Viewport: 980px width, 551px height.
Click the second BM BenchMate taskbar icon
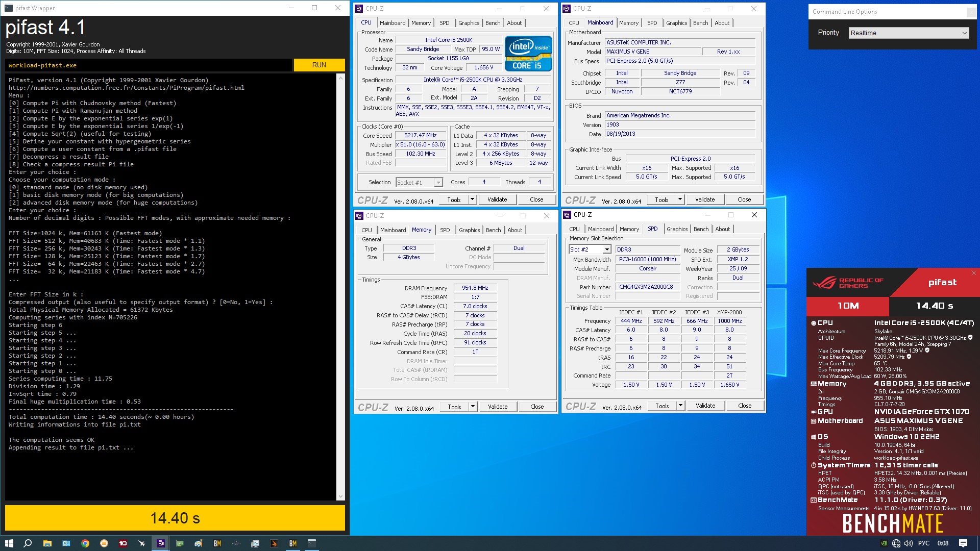tap(293, 543)
